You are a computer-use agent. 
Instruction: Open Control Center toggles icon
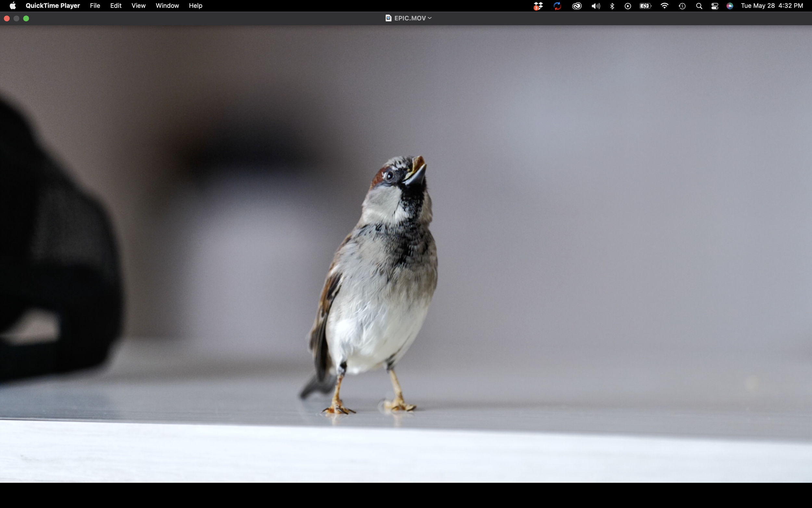click(714, 6)
